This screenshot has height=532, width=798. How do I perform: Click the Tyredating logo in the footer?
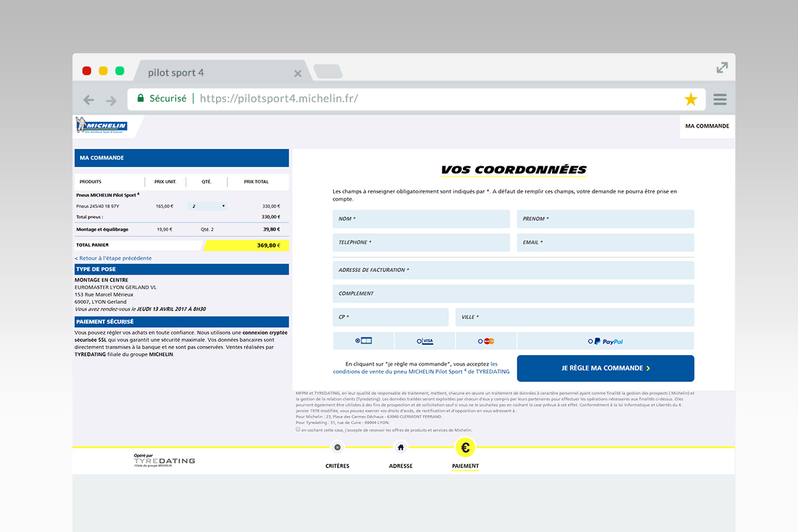pos(164,461)
